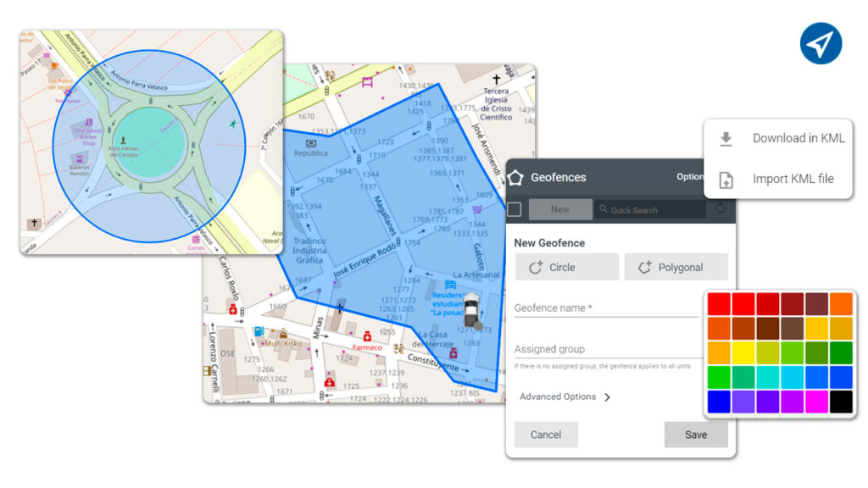Pick the bright yellow color swatch
Screen dimensions: 868x488
pos(743,353)
